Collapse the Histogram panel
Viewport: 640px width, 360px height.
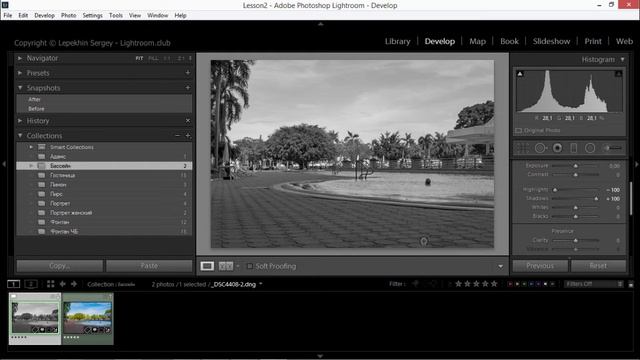[x=622, y=60]
